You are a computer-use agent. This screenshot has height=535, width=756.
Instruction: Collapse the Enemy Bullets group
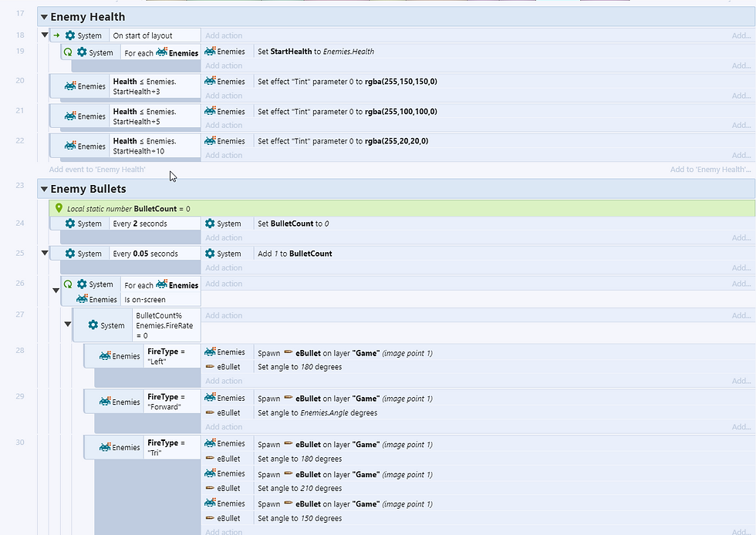tap(44, 189)
